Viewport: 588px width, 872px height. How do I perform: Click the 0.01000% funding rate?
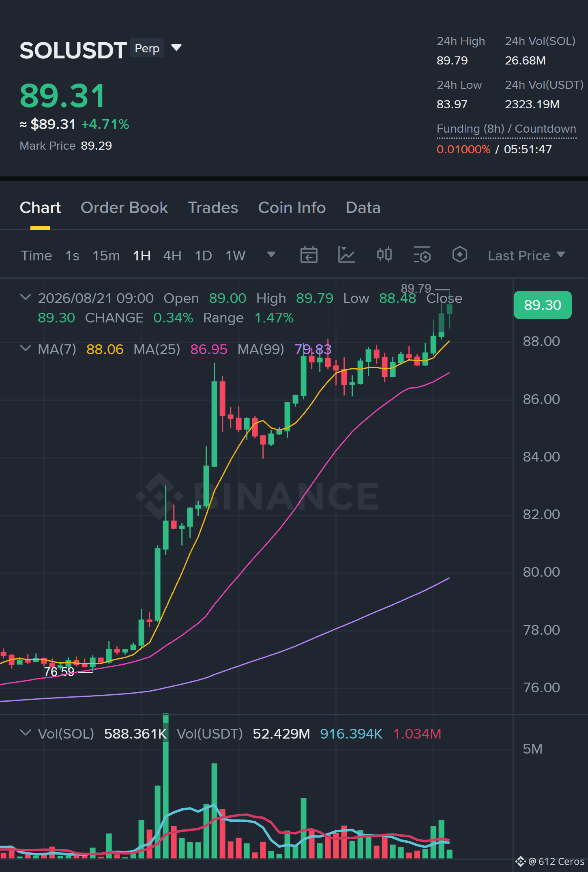point(464,149)
